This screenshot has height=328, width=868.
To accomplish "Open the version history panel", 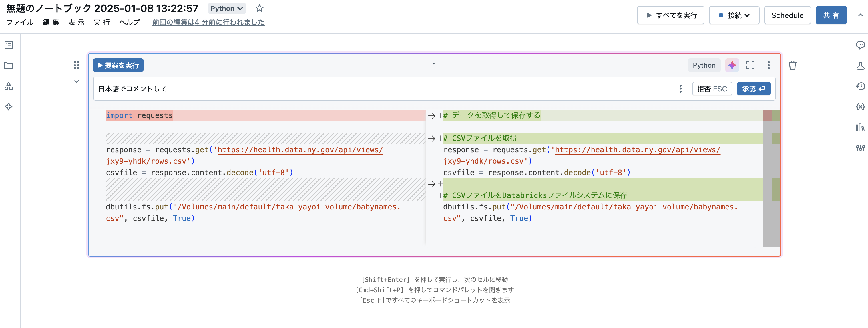I will [861, 86].
